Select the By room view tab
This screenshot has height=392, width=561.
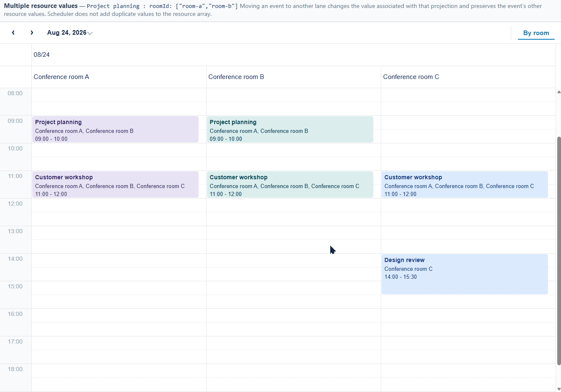[536, 33]
